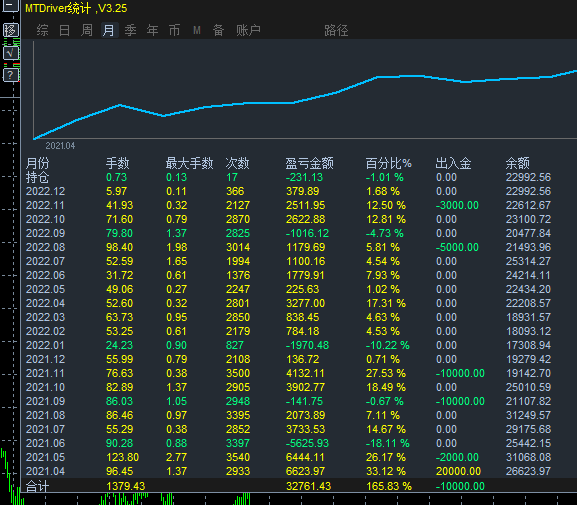Screen dimensions: 577x505
Task: Click the total percentage 165.83 %
Action: pyautogui.click(x=389, y=486)
